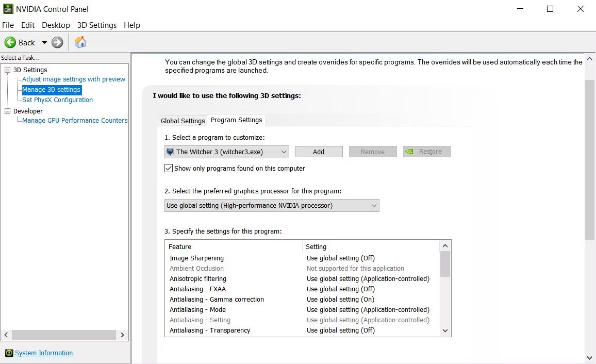Go to Home via house icon
This screenshot has height=364, width=596.
point(80,42)
